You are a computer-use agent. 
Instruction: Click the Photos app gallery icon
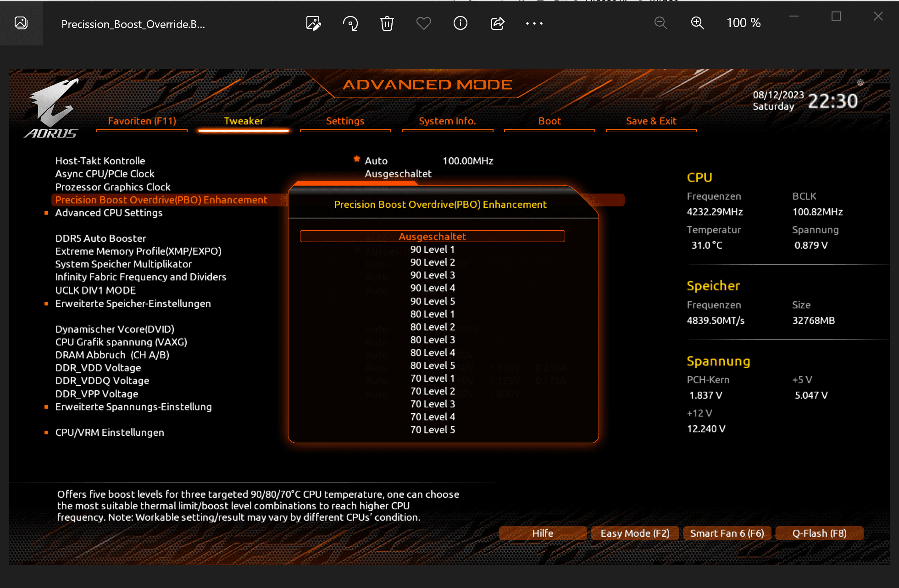tap(21, 23)
